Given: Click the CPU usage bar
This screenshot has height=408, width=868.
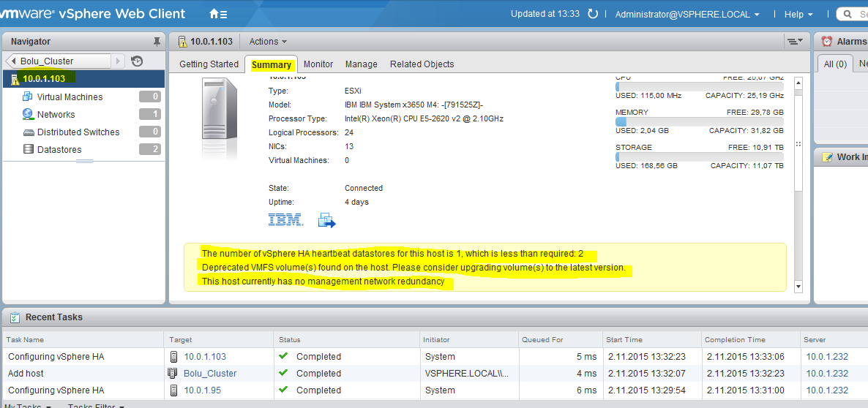Looking at the screenshot, I should click(x=699, y=86).
